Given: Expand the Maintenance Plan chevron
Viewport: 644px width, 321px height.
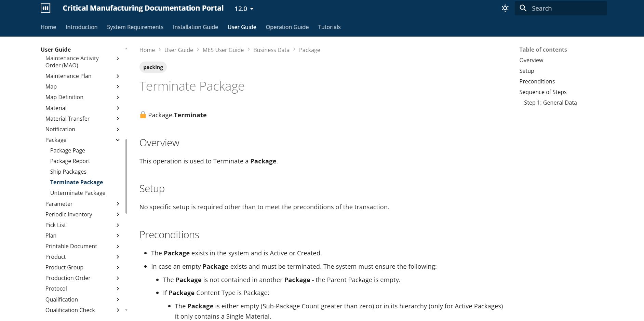Looking at the screenshot, I should pos(118,76).
